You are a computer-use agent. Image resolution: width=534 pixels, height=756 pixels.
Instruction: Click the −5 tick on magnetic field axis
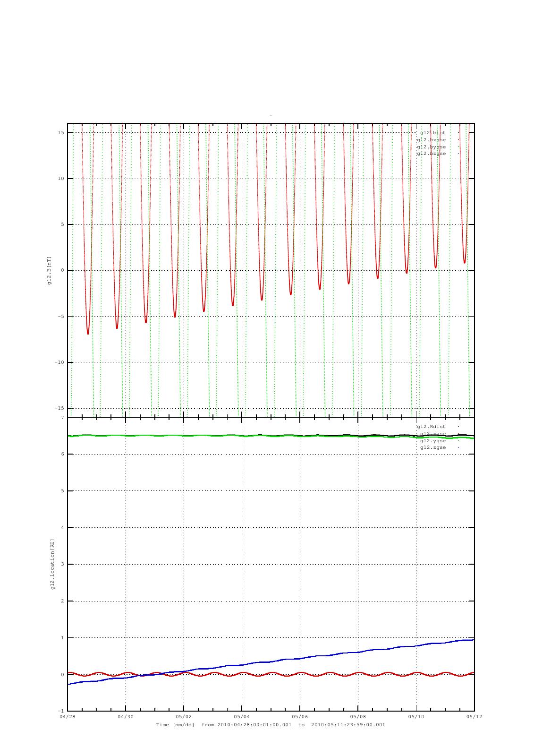click(61, 317)
